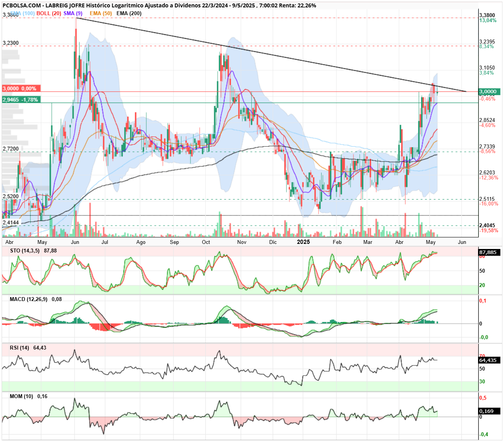Click the 3,84% percentage label
This screenshot has width=504, height=442.
(487, 73)
